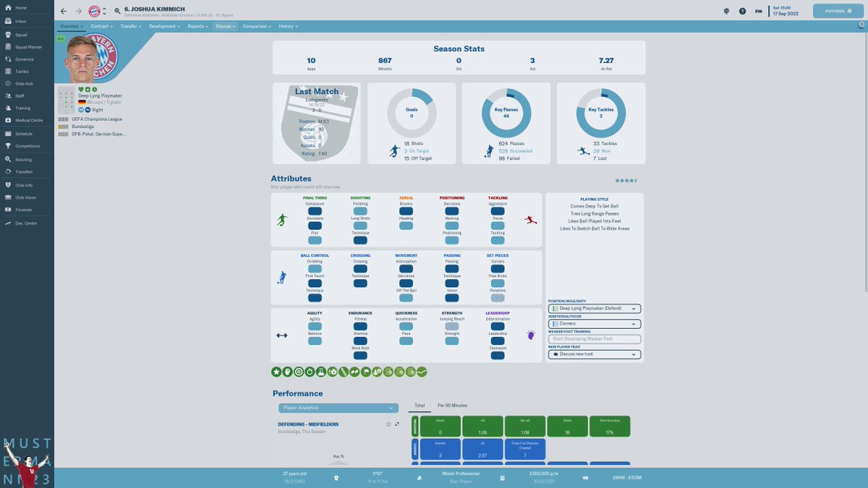Open Dynamics in the sidebar
868x488 pixels.
pyautogui.click(x=26, y=59)
